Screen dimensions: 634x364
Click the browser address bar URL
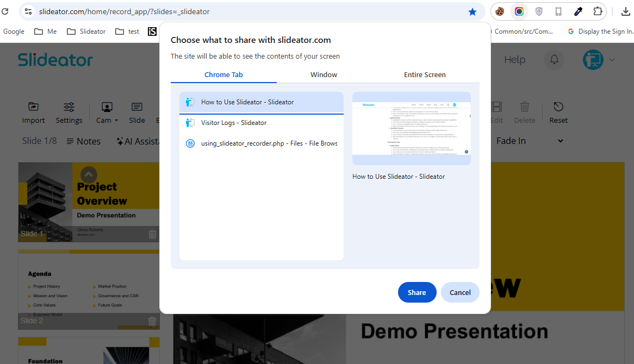[x=124, y=12]
